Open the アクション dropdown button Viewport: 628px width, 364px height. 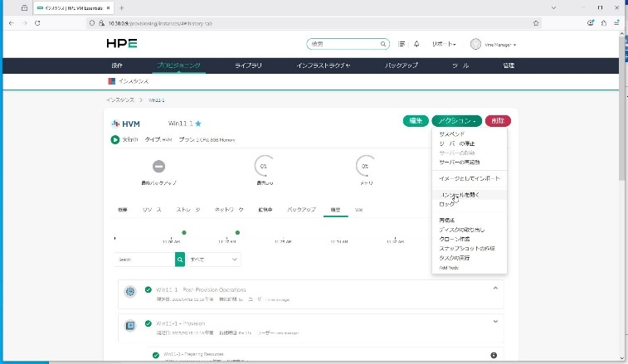tap(455, 121)
